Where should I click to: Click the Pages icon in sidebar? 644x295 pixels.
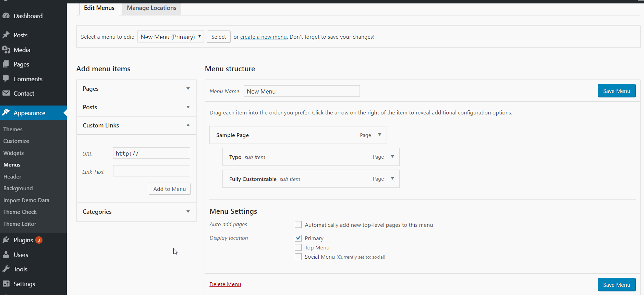coord(6,64)
